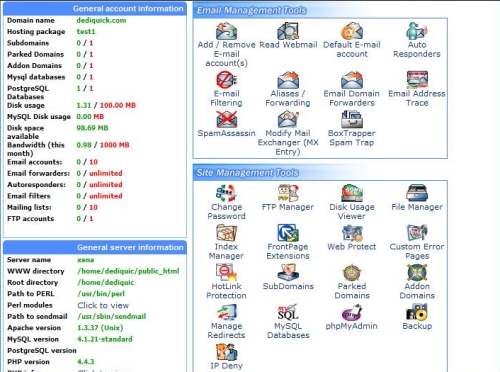Open the Email Address Trace icon
This screenshot has height=372, width=500.
(417, 80)
